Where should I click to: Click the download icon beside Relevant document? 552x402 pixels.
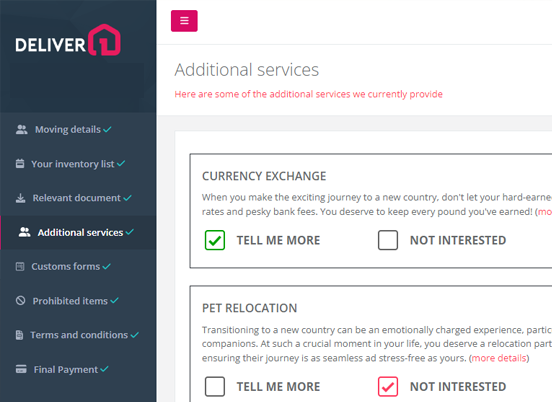20,198
